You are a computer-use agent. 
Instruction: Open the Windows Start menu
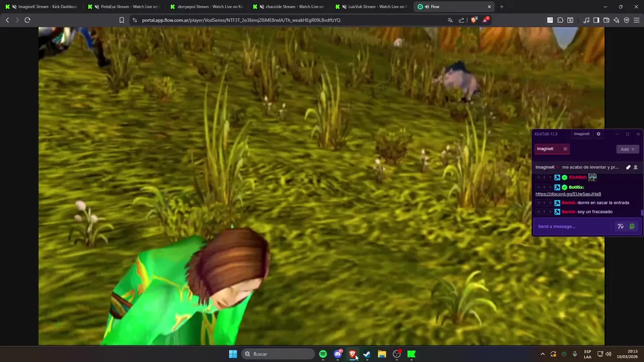[233, 354]
